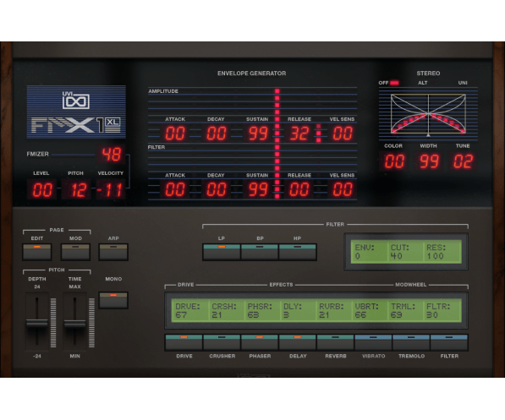Click the pitch TIME slider handle
The width and height of the screenshot is (505, 420).
click(x=74, y=324)
